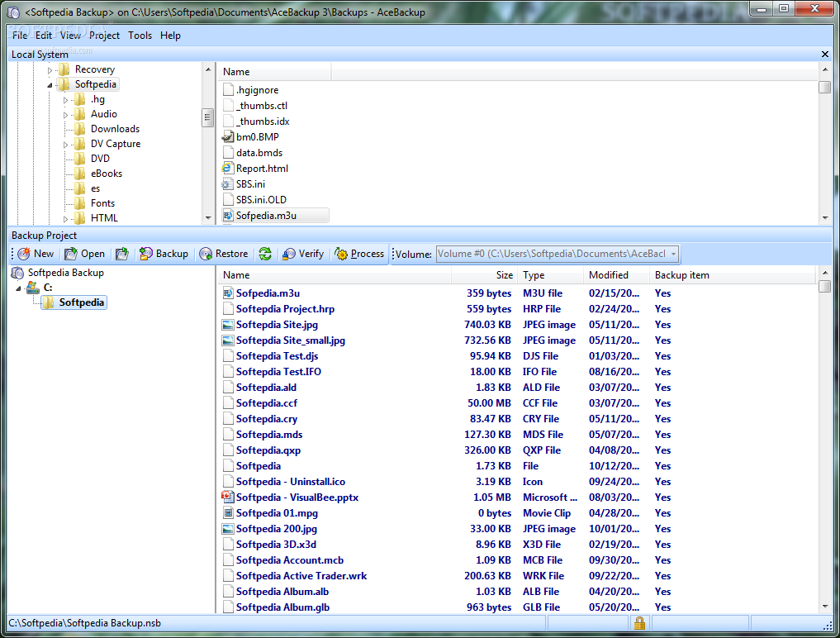
Task: Click the Open project toolbar button
Action: (84, 254)
